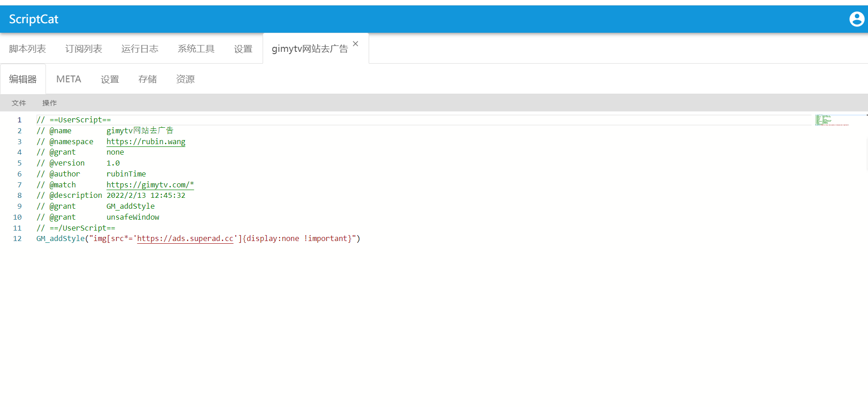The image size is (868, 407).
Task: Click the 'none' grant value
Action: 115,152
